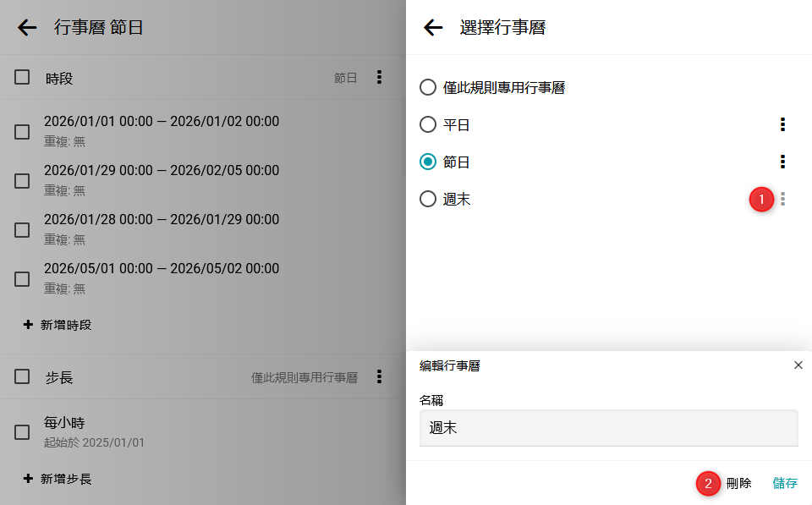Click 新增步長 to add a step

coord(58,479)
